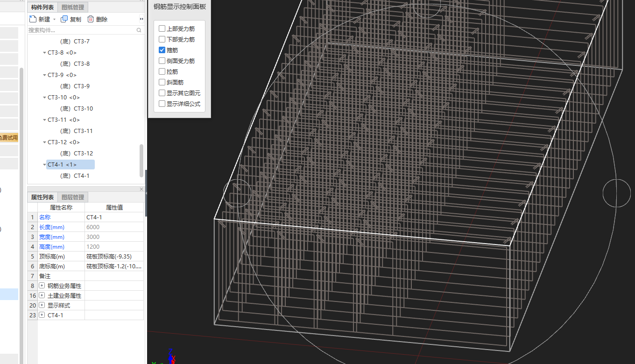Enable the 斜面筋 checkbox
Image resolution: width=635 pixels, height=364 pixels.
(162, 83)
